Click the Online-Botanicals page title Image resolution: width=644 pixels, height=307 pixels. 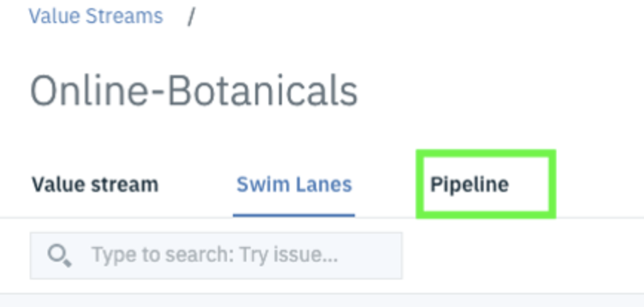[194, 91]
